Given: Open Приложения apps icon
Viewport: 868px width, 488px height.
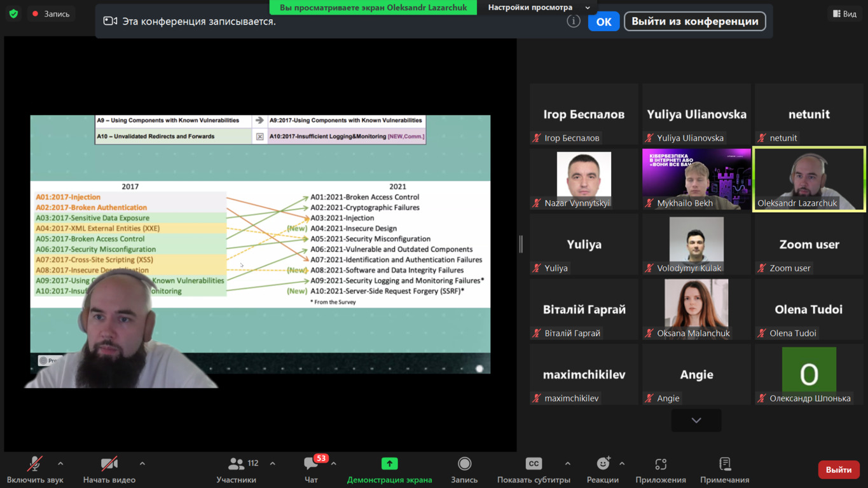Looking at the screenshot, I should [x=661, y=464].
